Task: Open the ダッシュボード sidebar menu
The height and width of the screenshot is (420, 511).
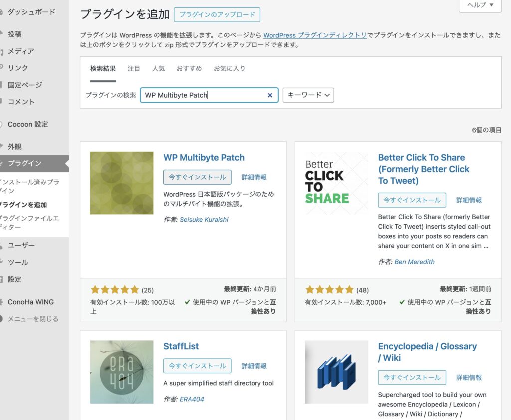Action: [31, 12]
